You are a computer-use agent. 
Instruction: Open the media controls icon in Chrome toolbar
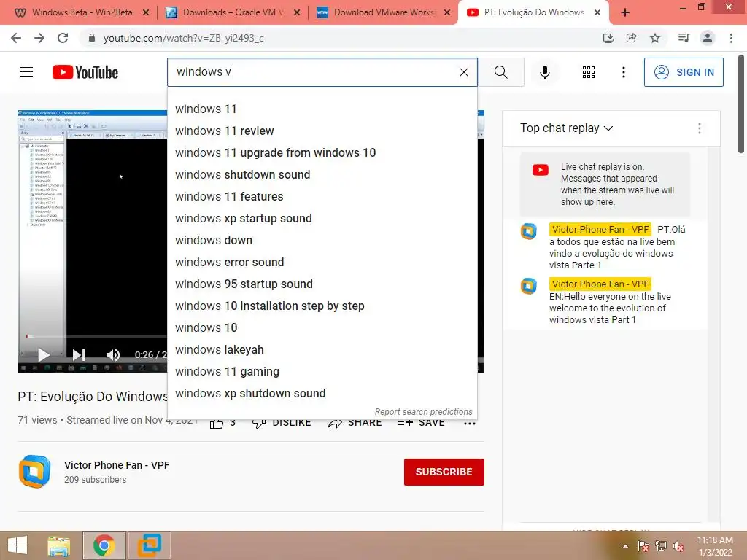coord(684,38)
